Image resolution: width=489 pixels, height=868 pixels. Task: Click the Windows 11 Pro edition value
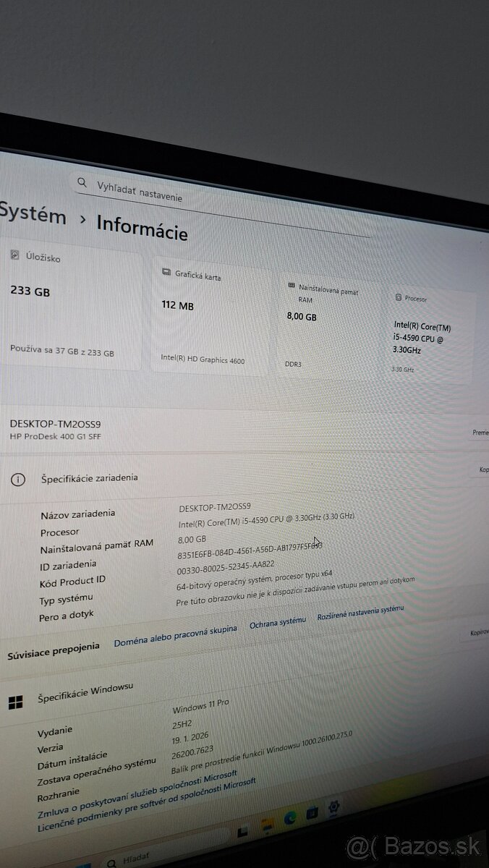200,705
